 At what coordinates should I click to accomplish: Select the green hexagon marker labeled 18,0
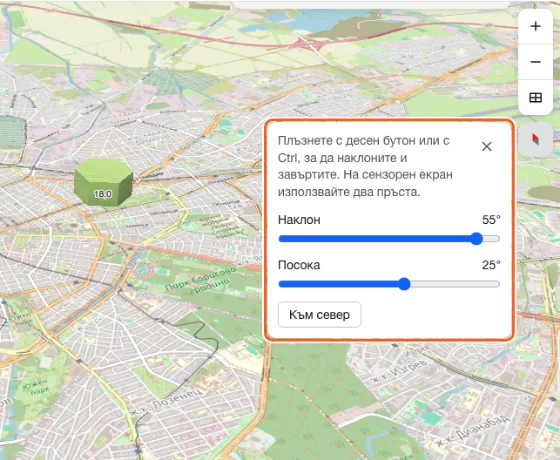coord(104,182)
